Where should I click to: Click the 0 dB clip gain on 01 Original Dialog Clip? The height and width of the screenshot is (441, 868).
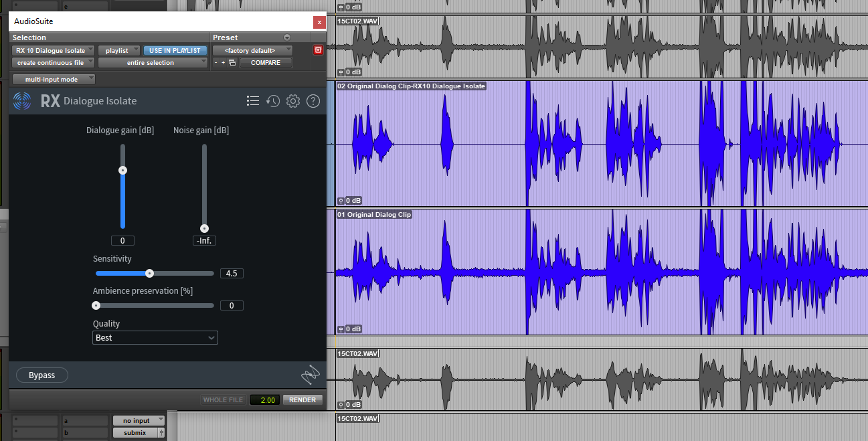353,329
